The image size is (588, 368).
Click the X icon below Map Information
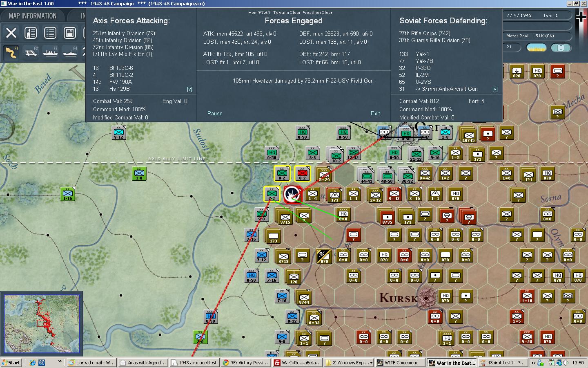pos(11,33)
